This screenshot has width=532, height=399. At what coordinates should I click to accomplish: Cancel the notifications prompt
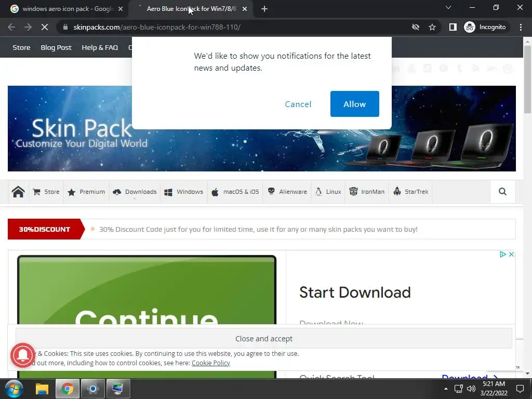point(298,104)
